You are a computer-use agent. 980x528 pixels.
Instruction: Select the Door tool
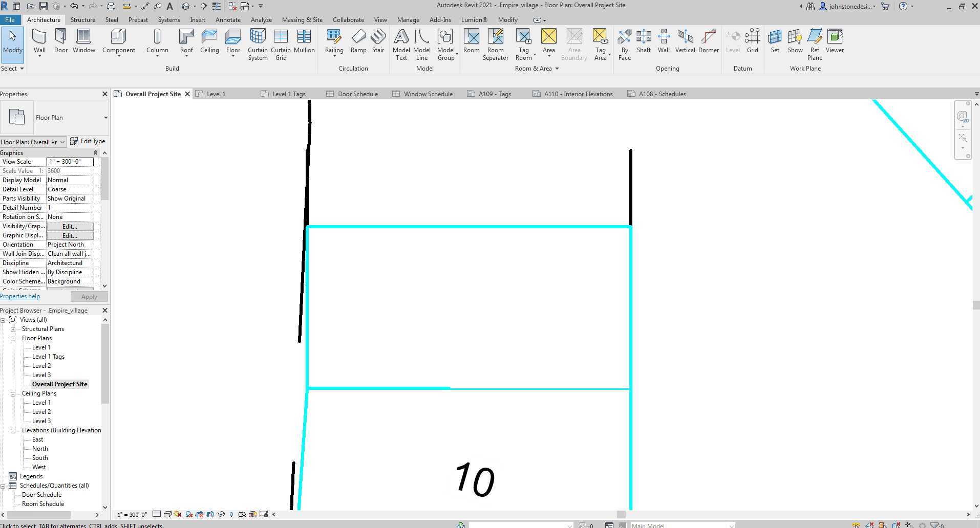click(61, 41)
